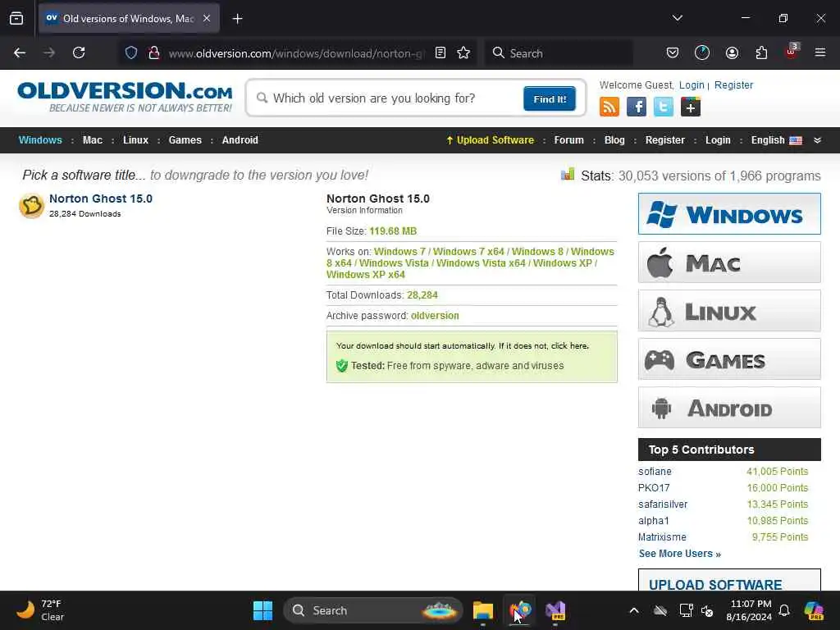Click the OldVersion.com logo
840x630 pixels.
coord(125,97)
